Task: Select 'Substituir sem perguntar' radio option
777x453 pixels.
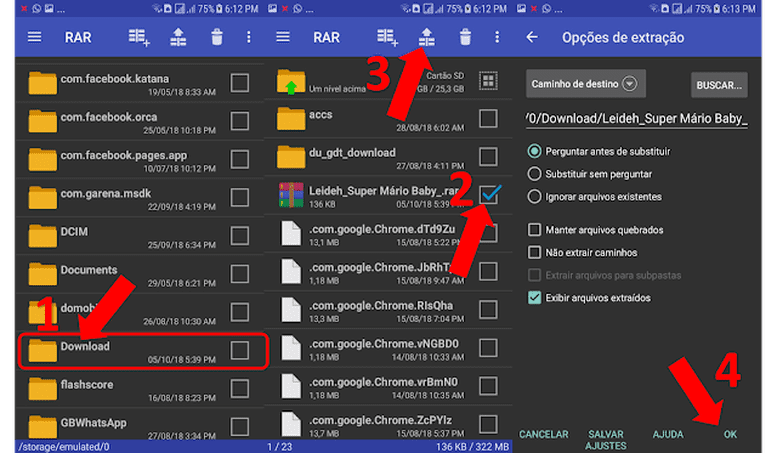Action: (x=535, y=174)
